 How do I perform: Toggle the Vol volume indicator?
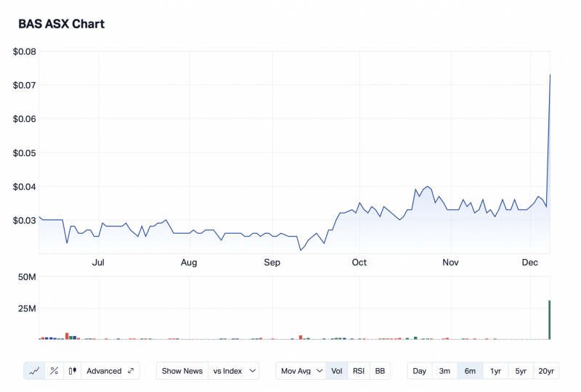pyautogui.click(x=337, y=371)
